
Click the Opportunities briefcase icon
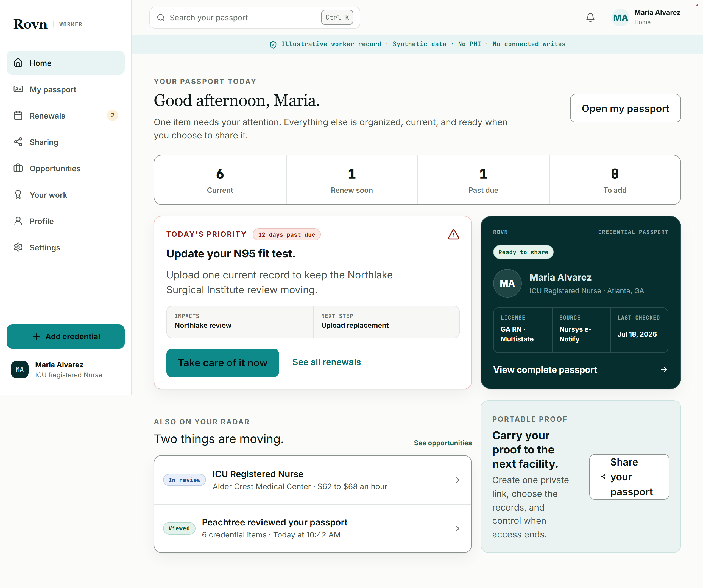[18, 168]
